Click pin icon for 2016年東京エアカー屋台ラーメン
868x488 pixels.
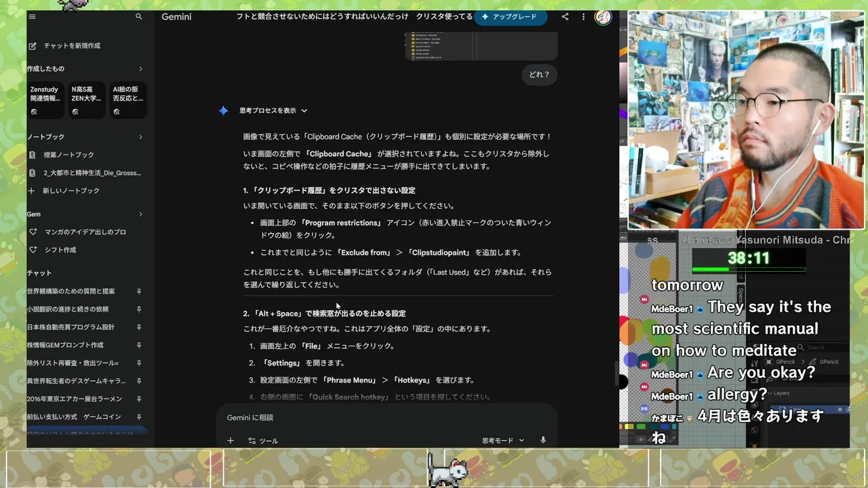(139, 399)
